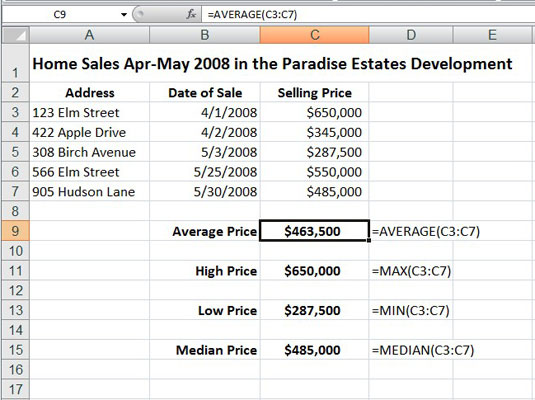Open the Name Box dropdown arrow

click(x=124, y=14)
